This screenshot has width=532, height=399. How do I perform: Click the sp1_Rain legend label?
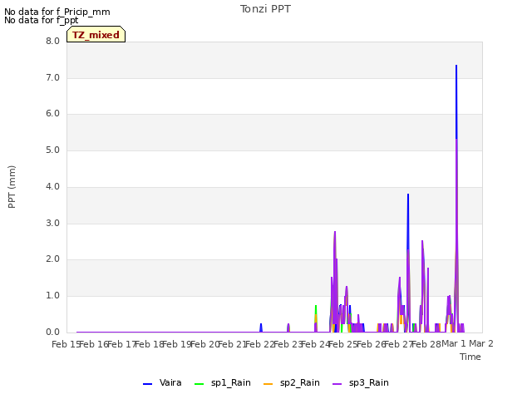(x=231, y=382)
